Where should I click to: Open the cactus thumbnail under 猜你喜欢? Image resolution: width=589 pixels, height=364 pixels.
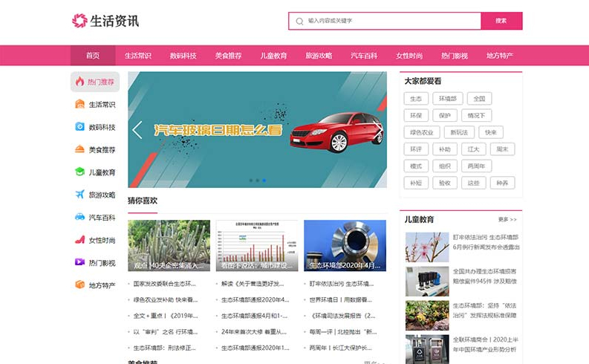(169, 245)
